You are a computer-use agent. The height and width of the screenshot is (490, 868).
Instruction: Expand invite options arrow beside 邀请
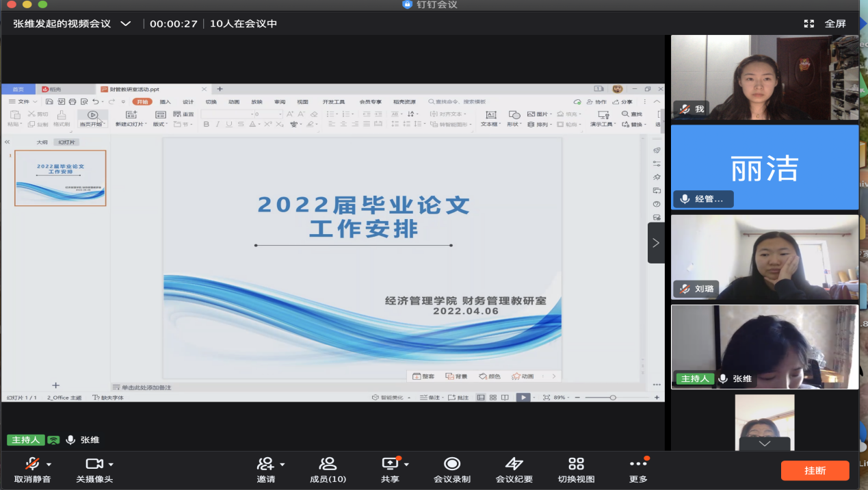point(282,464)
